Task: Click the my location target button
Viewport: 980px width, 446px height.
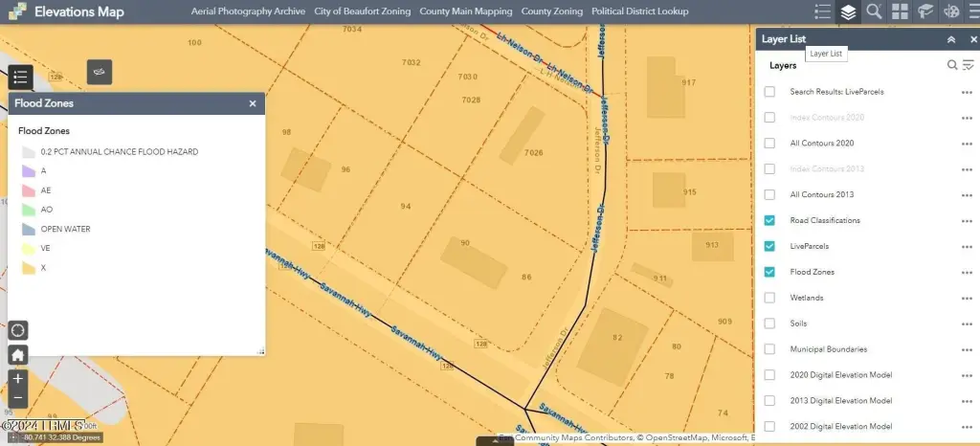Action: [x=18, y=330]
